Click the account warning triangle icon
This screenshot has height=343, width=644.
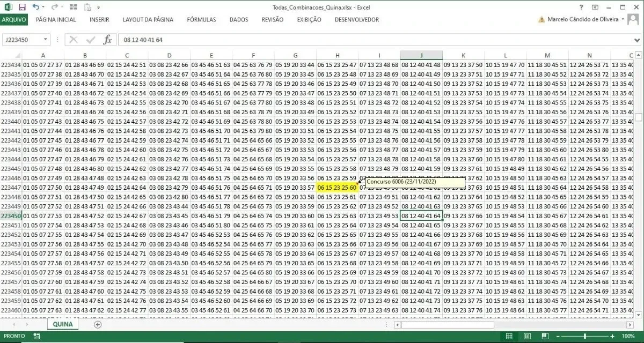pyautogui.click(x=541, y=20)
